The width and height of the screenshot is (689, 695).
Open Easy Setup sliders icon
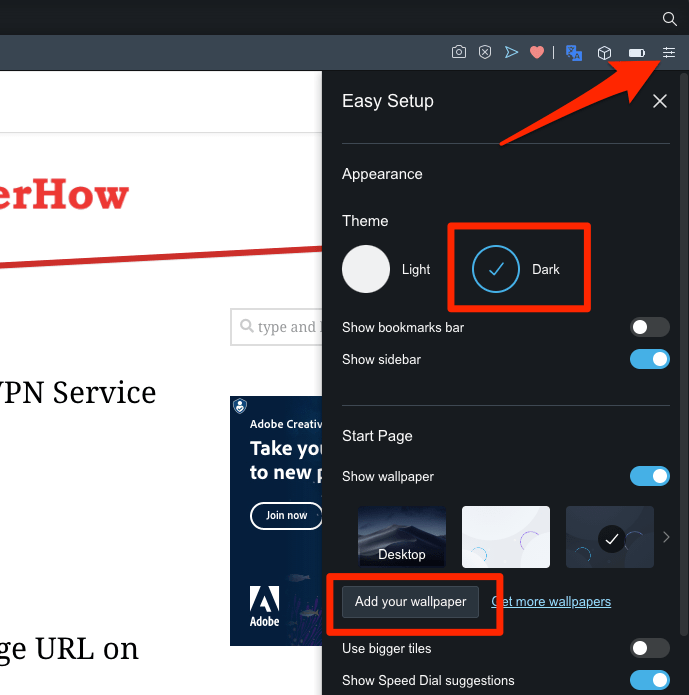[x=669, y=52]
